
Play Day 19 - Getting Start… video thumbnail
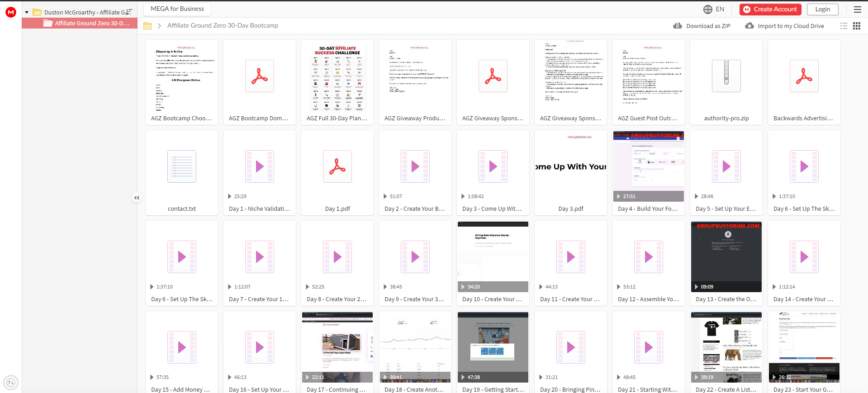(x=493, y=347)
